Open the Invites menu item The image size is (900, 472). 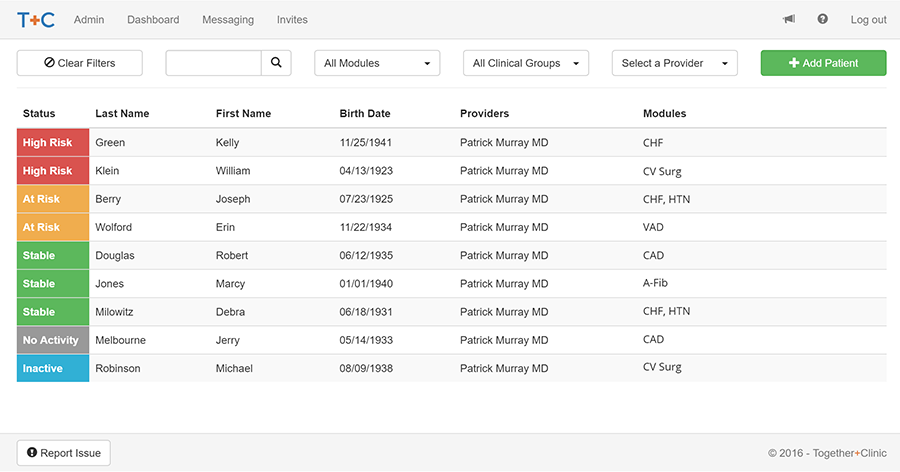coord(292,20)
